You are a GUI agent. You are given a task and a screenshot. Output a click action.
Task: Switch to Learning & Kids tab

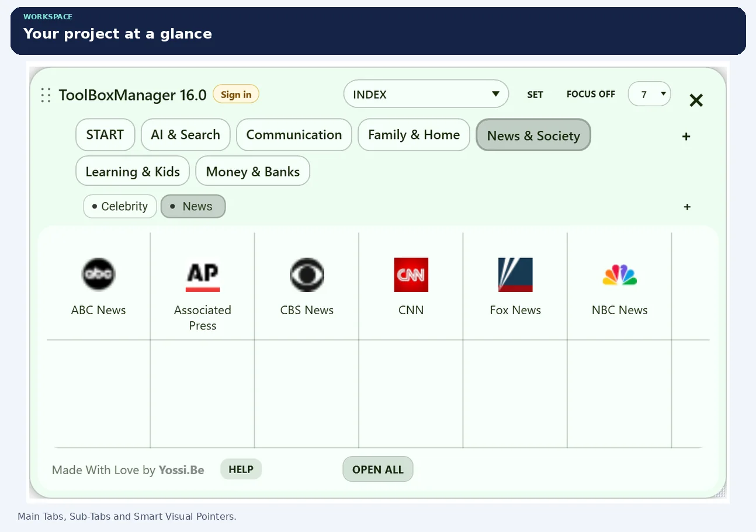click(x=133, y=172)
